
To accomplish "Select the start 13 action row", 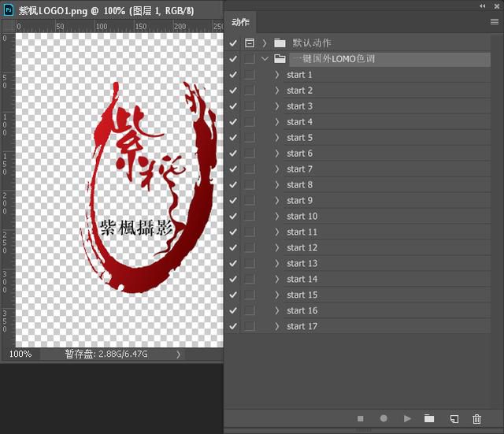I will [387, 263].
